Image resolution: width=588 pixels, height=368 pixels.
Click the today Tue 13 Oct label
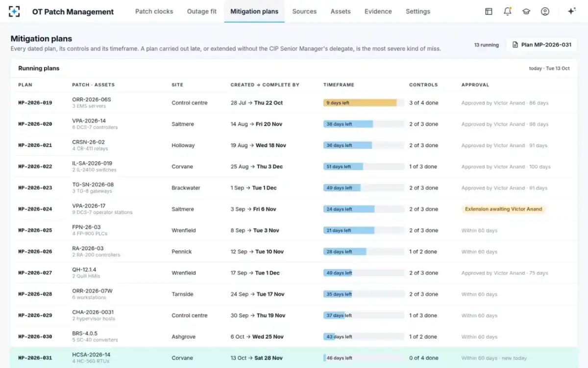(549, 69)
